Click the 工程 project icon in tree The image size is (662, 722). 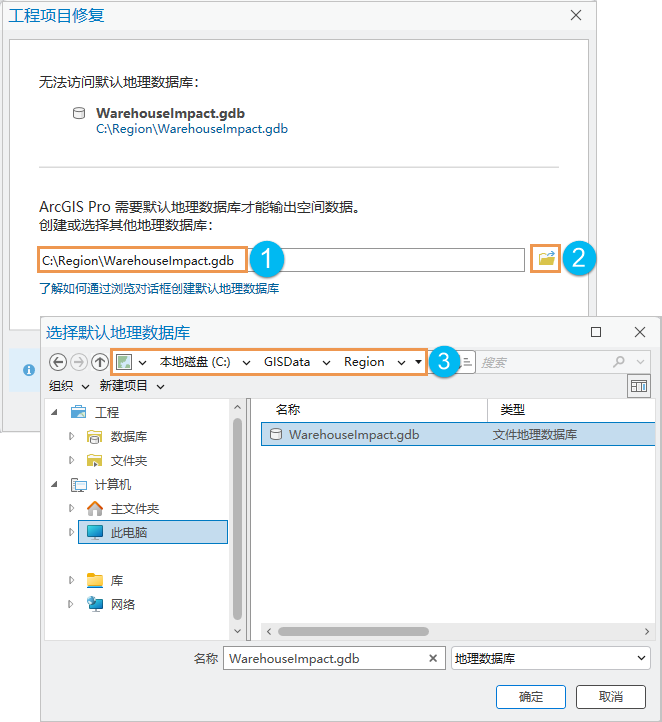point(79,412)
